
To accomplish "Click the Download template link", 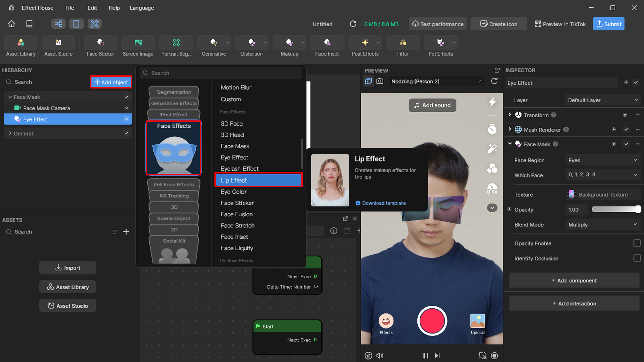I will 383,203.
